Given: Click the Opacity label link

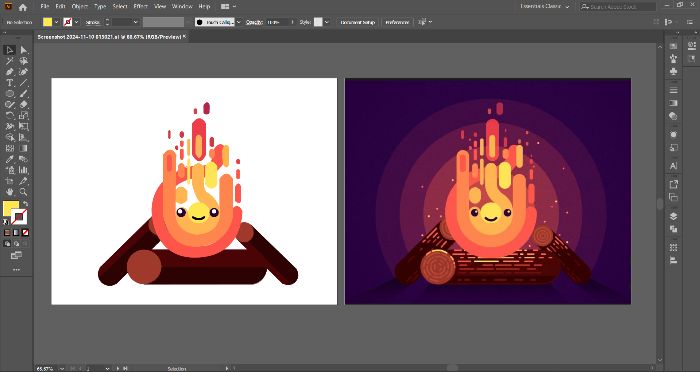Looking at the screenshot, I should pyautogui.click(x=254, y=22).
